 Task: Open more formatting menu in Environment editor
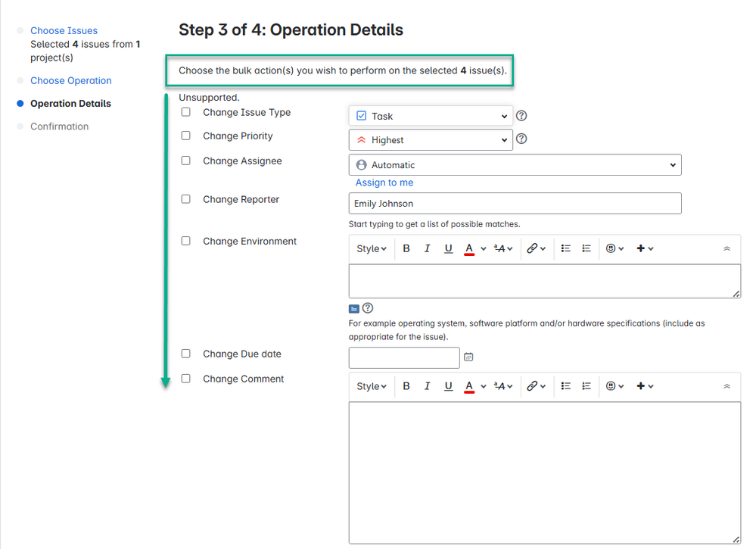tap(503, 248)
